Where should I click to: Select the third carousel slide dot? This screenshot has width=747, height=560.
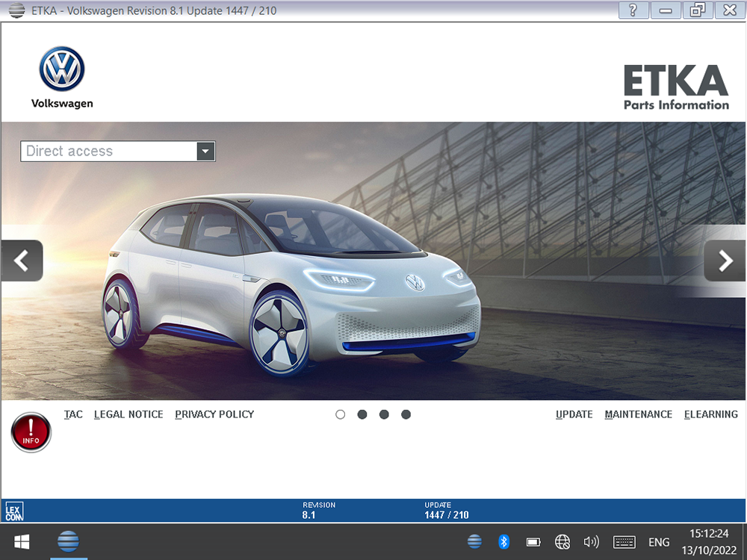click(384, 414)
